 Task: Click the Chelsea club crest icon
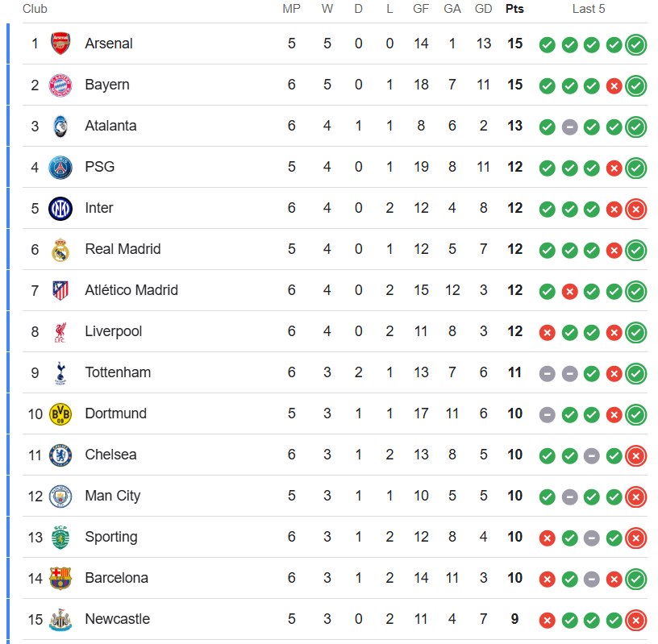point(60,455)
